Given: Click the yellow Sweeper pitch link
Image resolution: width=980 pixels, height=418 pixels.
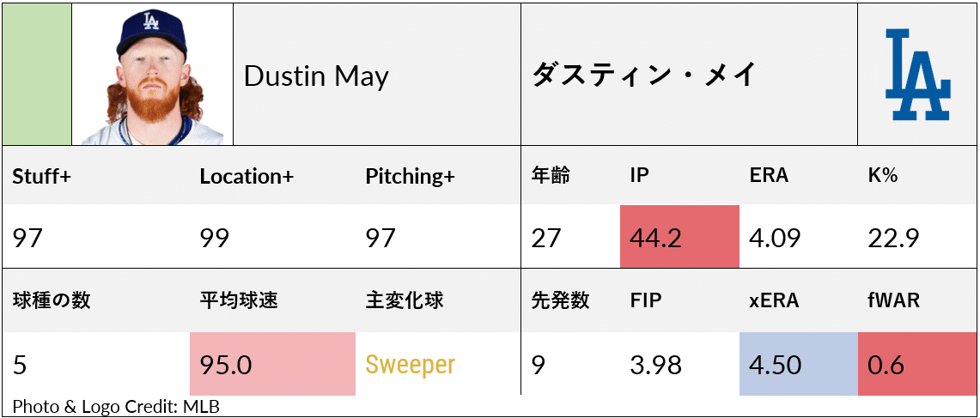Looking at the screenshot, I should pos(410,365).
